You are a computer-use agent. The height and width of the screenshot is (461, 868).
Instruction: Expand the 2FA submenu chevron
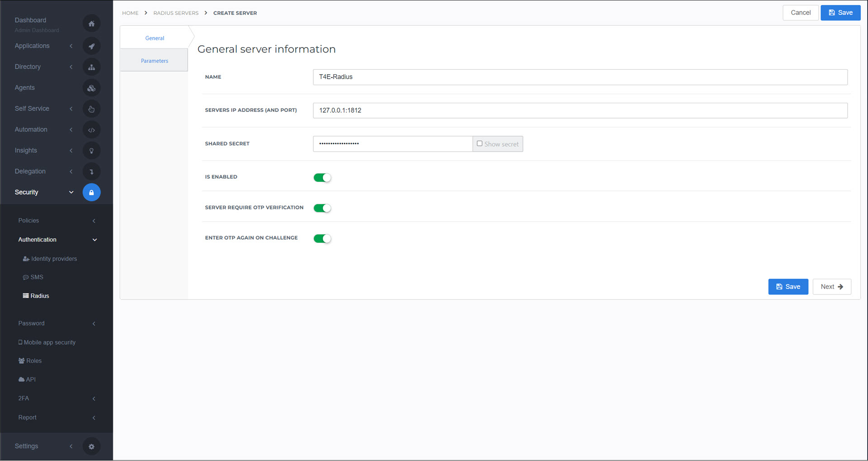tap(94, 399)
